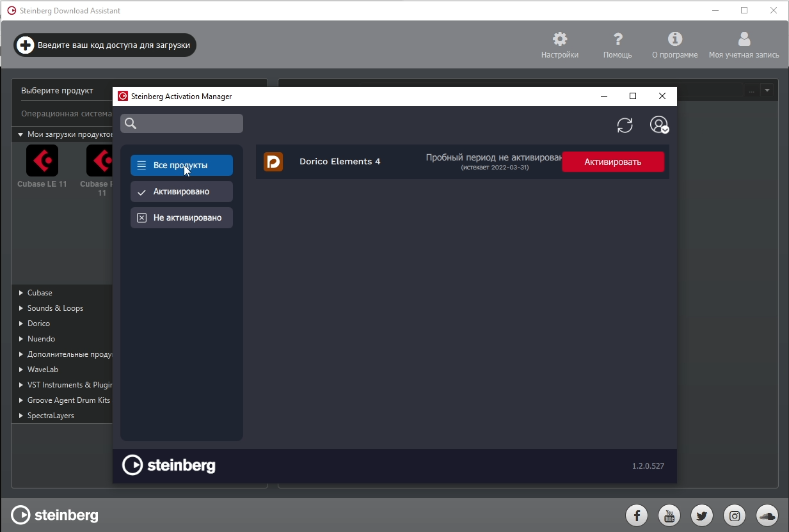Click the refresh icon in Activation Manager
Screen dimensions: 789x532
[x=625, y=125]
